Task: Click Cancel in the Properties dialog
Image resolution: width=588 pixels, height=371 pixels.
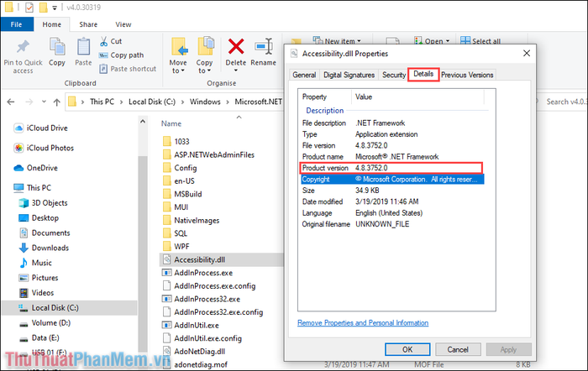Action: tap(458, 350)
